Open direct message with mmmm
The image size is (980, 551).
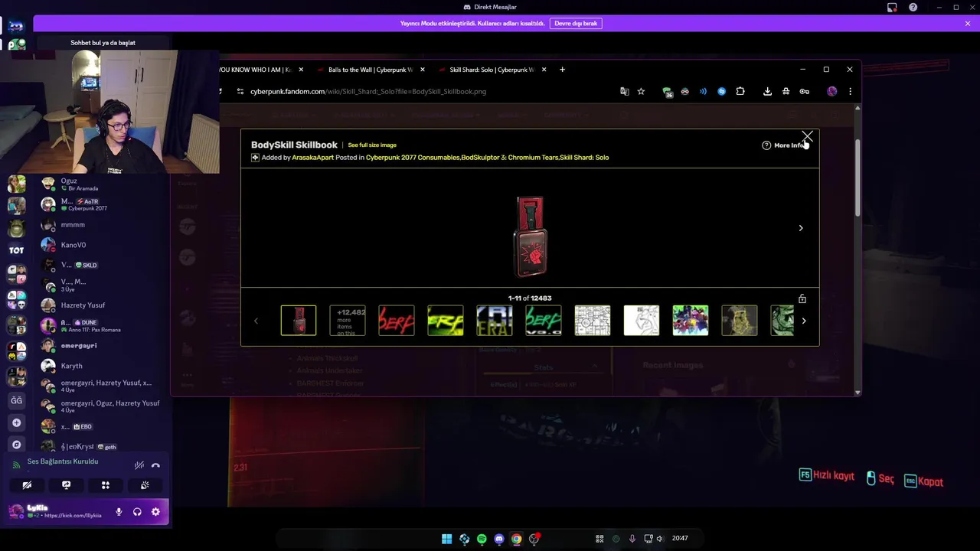coord(103,225)
